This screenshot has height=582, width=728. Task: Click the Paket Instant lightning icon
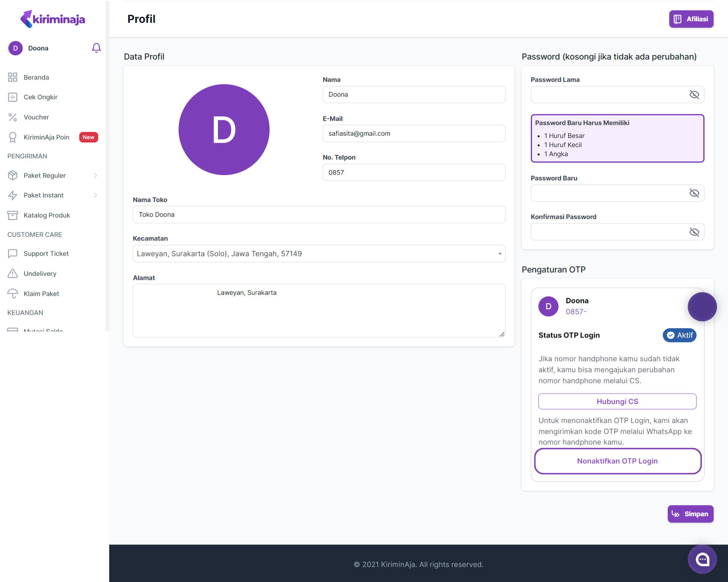tap(13, 195)
